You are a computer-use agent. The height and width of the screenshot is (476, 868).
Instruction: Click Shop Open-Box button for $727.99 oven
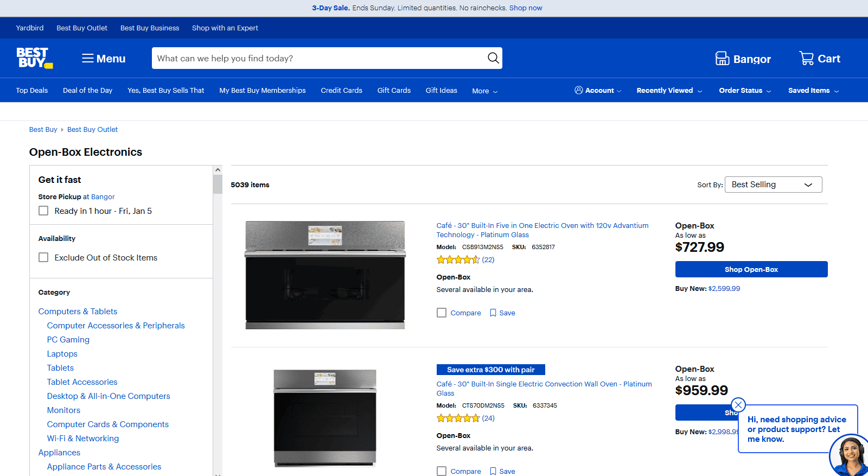pyautogui.click(x=751, y=269)
